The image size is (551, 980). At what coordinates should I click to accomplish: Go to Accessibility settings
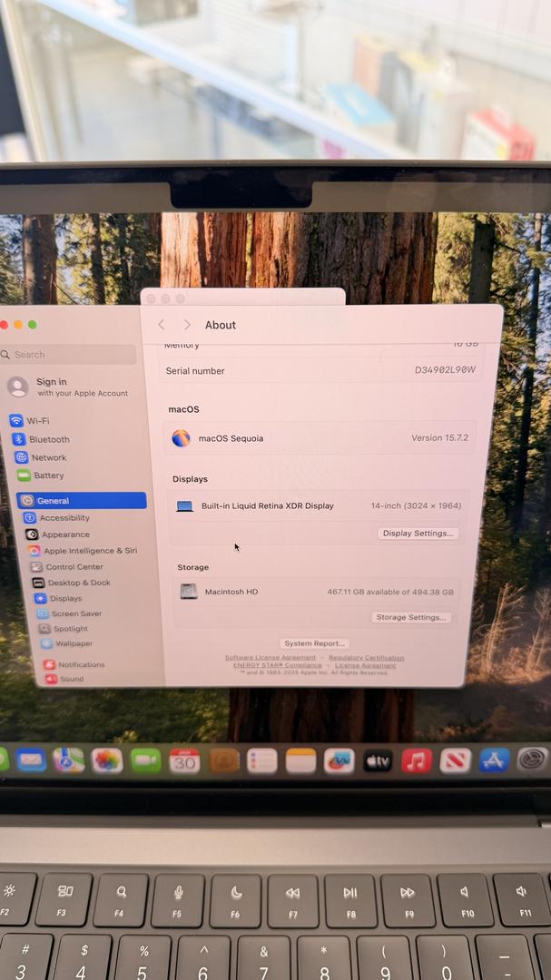[x=64, y=518]
